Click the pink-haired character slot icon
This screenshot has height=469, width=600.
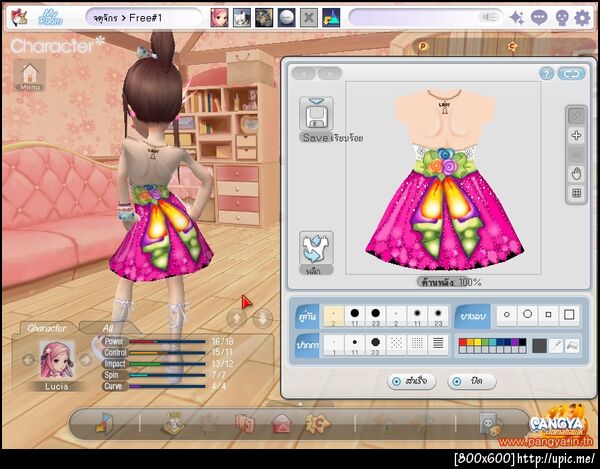(219, 18)
